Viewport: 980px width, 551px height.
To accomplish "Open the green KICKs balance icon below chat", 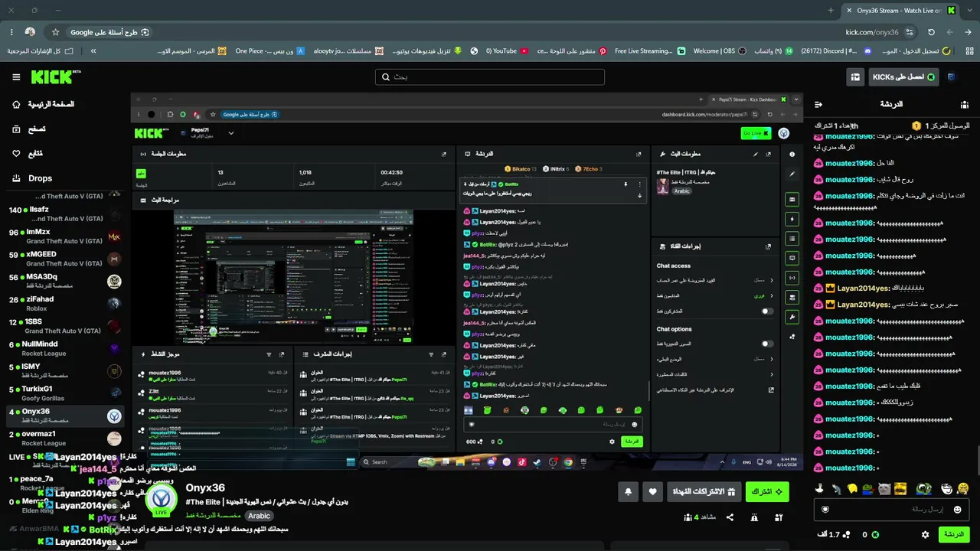I will (875, 535).
